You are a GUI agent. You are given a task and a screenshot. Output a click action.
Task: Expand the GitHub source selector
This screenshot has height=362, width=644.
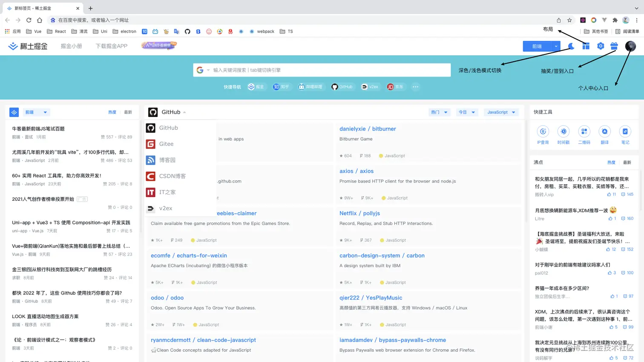pos(173,112)
